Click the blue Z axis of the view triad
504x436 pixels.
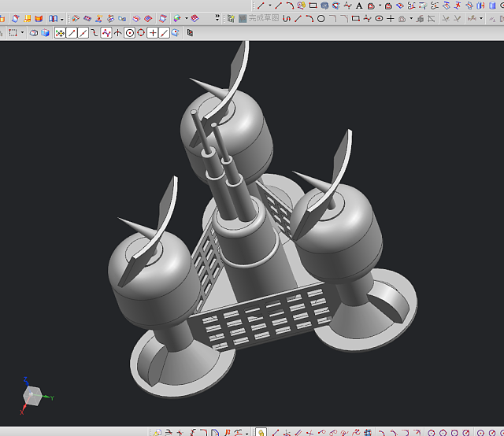point(27,382)
